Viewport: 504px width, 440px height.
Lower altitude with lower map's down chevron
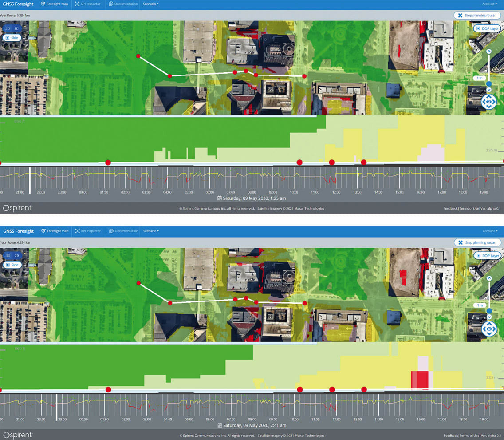tap(489, 317)
